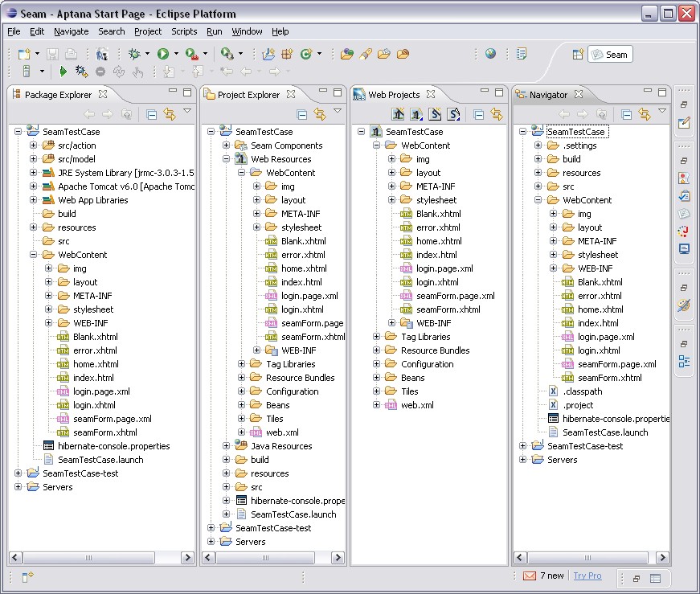Expand the Tag Libraries node in Web Projects
This screenshot has width=700, height=594.
click(377, 337)
